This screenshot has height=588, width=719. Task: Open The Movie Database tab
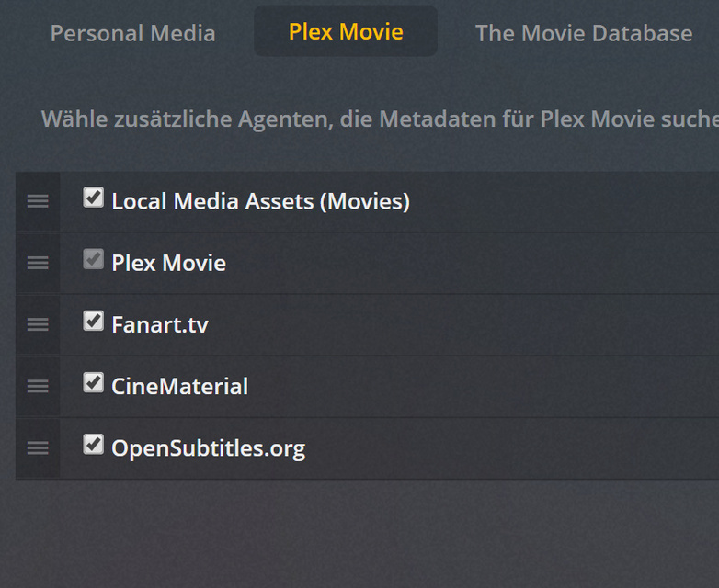pos(583,34)
